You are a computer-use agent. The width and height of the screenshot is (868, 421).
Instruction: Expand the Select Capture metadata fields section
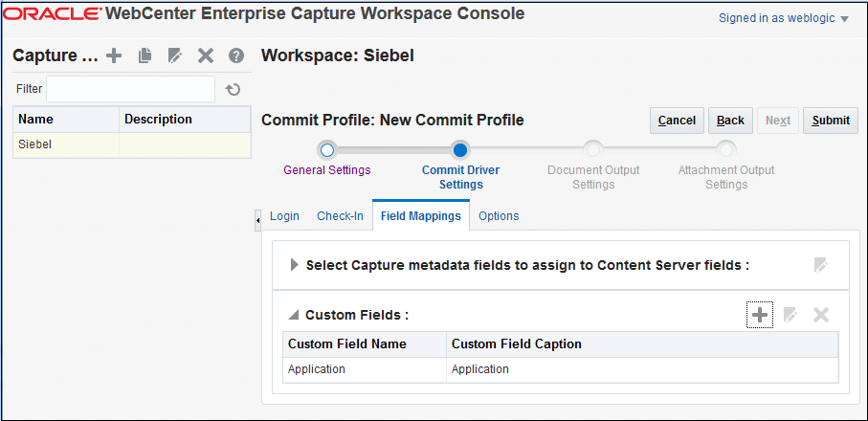(295, 265)
